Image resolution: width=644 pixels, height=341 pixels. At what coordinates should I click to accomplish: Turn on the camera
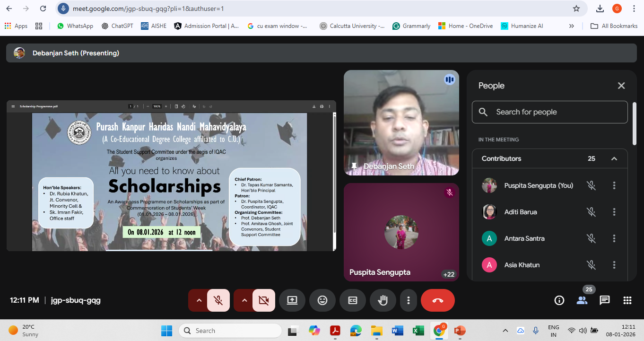point(264,300)
